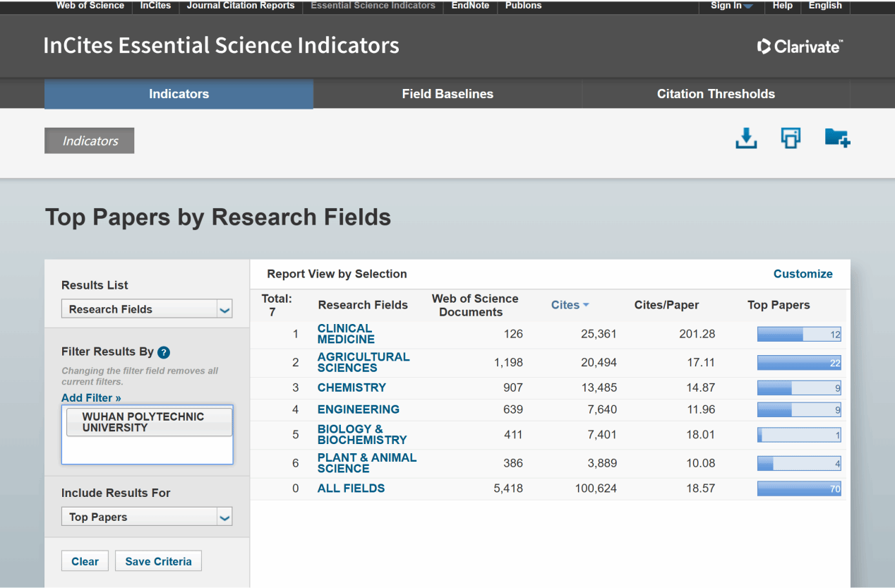Viewport: 895px width, 588px height.
Task: Click the Cites/Paper column header
Action: click(x=666, y=305)
